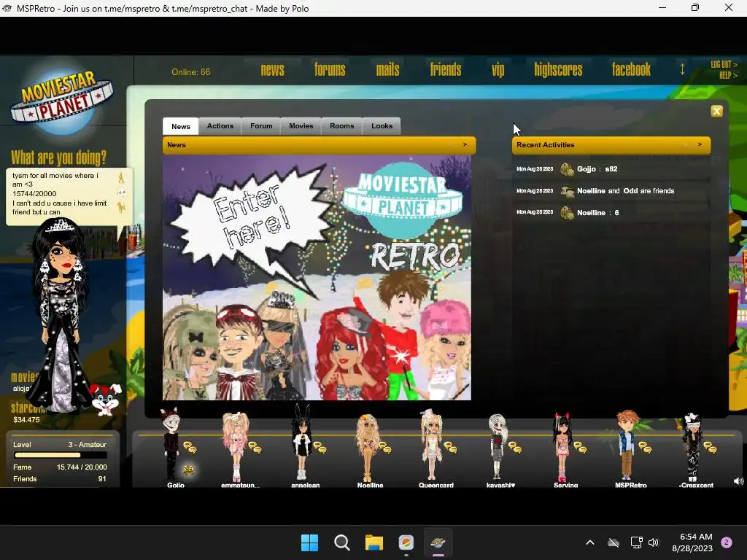747x560 pixels.
Task: Click your own avatar in the sidebar
Action: (x=61, y=314)
